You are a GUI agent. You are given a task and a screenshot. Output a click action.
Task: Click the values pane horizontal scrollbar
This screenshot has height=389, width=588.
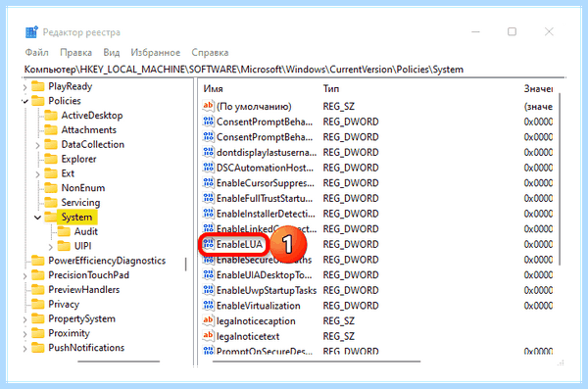pyautogui.click(x=317, y=362)
